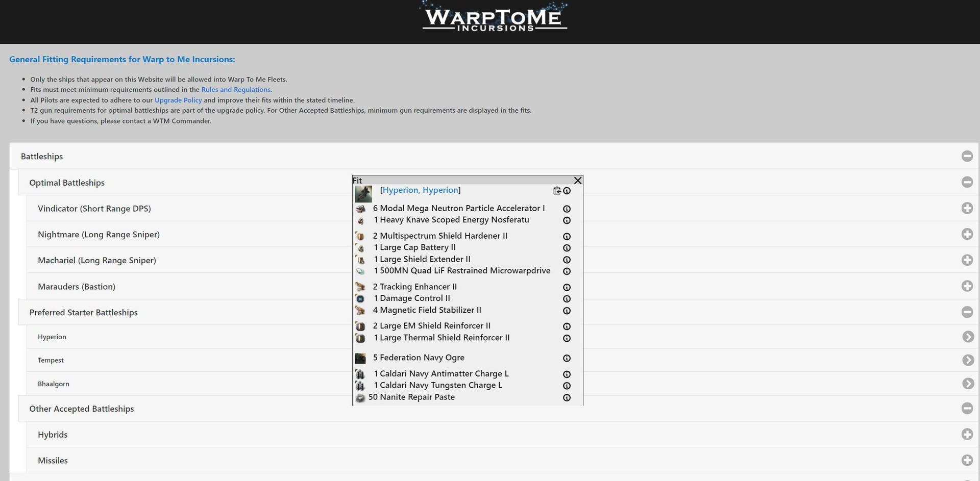Screen dimensions: 980x481
Task: Expand the Machariel (Long Range Sniper) row
Action: pyautogui.click(x=967, y=260)
